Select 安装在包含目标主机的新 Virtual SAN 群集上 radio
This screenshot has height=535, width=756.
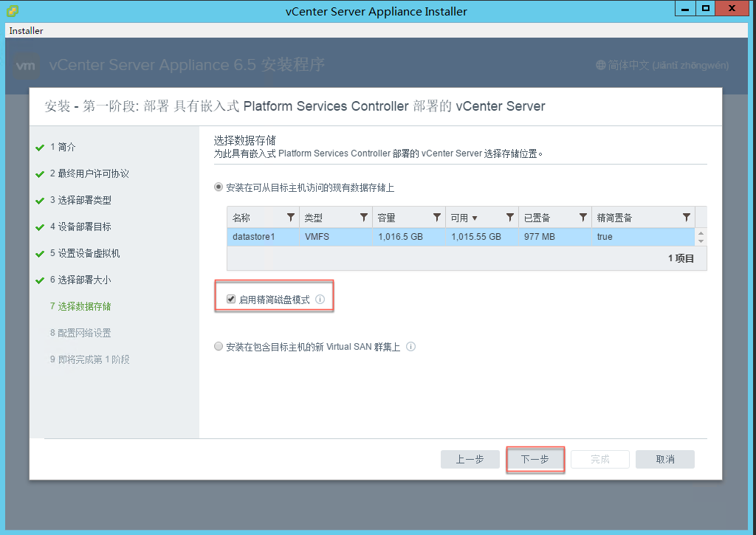tap(219, 346)
